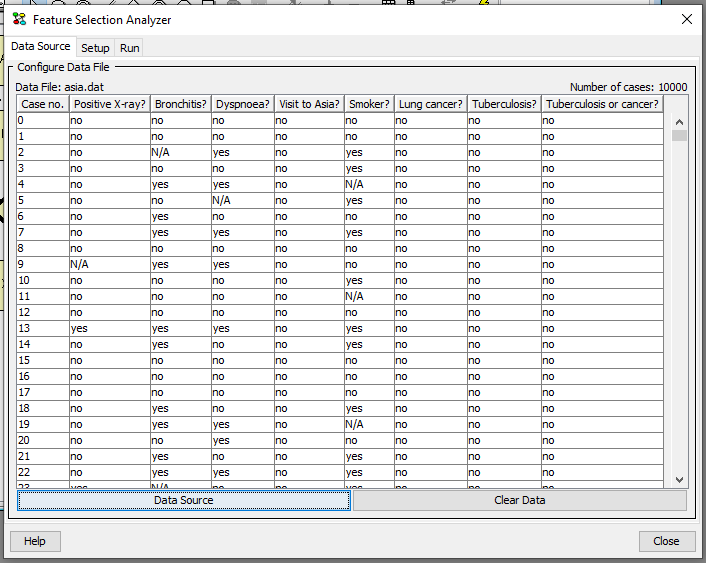Select case number 0 row cell
Viewport: 706px width, 563px height.
(43, 120)
